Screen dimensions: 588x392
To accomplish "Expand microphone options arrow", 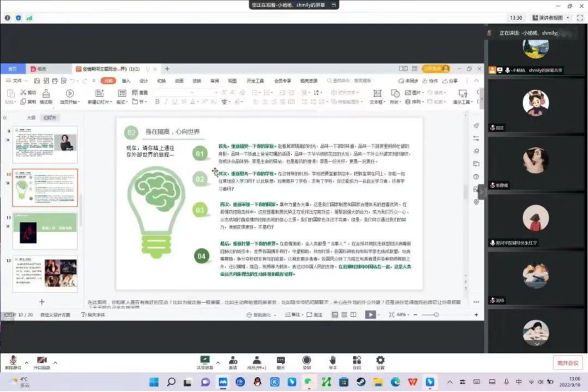I will tap(26, 362).
